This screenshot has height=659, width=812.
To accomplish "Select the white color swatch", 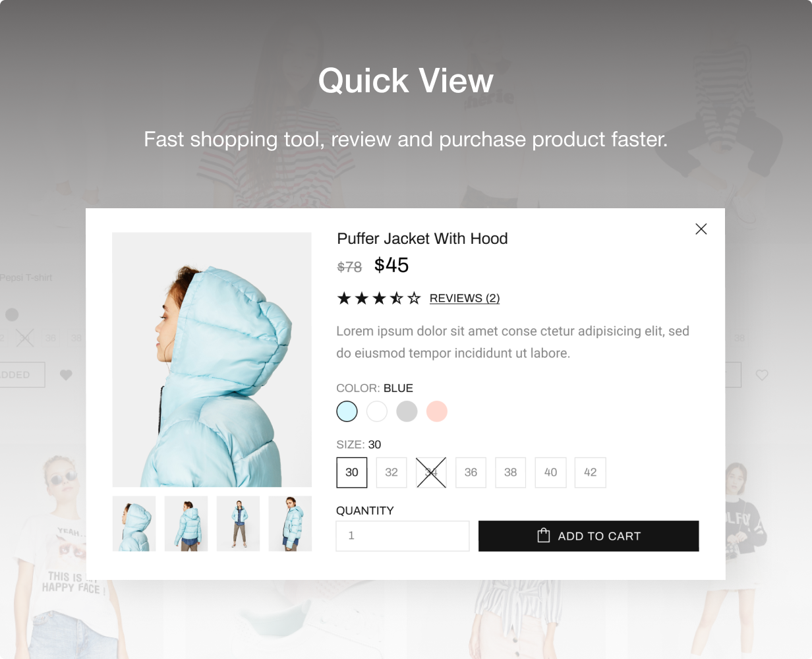I will [x=377, y=411].
